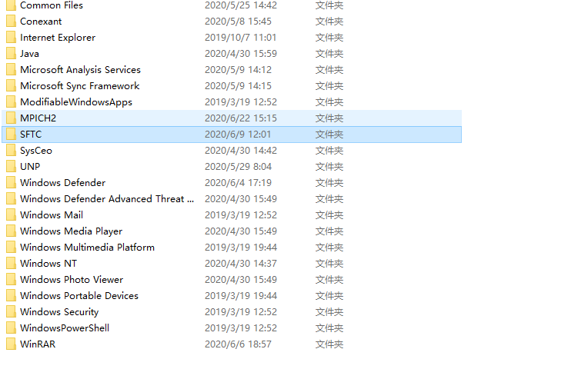Select the Windows Multimedia Platform name

pyautogui.click(x=88, y=247)
